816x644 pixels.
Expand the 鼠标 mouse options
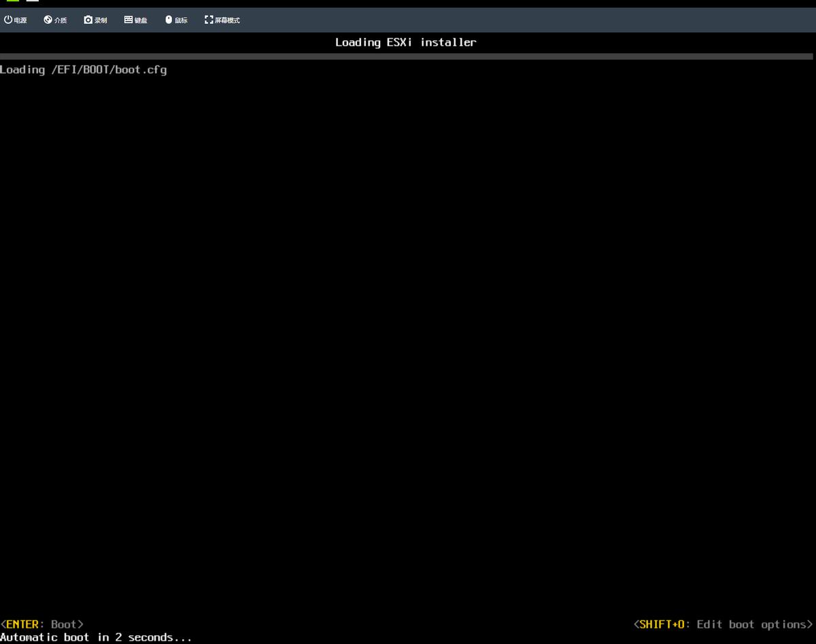click(175, 20)
